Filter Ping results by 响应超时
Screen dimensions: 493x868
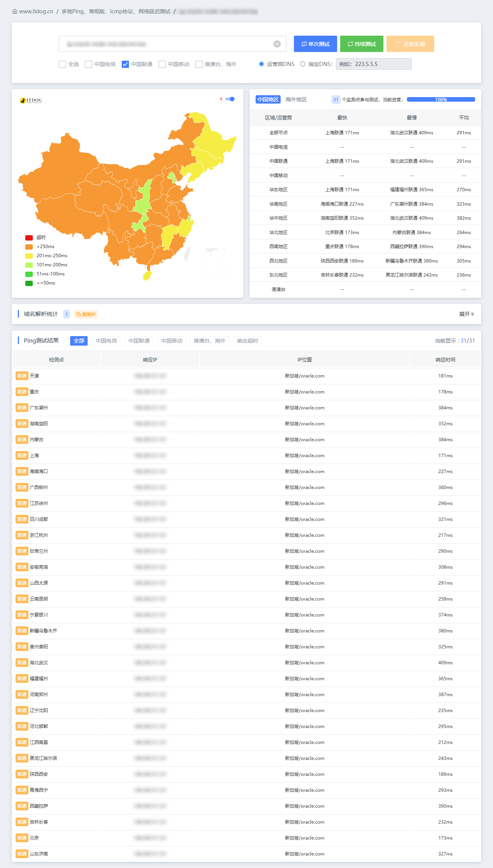tap(248, 341)
